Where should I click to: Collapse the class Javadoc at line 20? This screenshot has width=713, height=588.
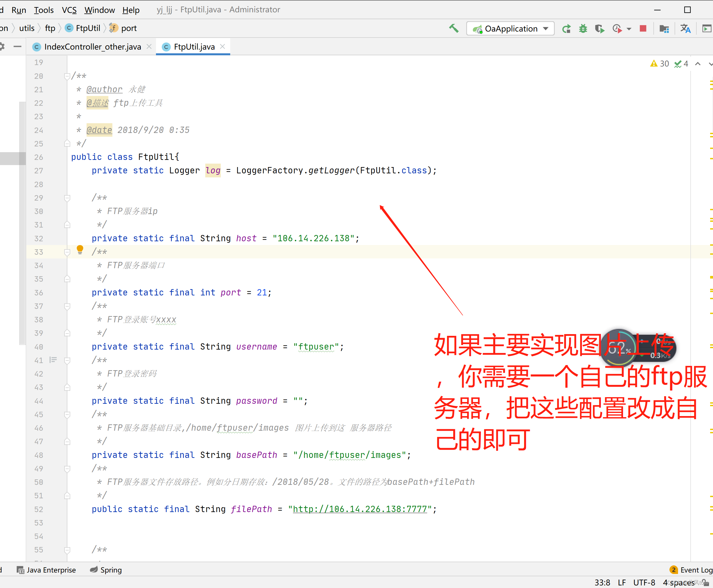[67, 76]
